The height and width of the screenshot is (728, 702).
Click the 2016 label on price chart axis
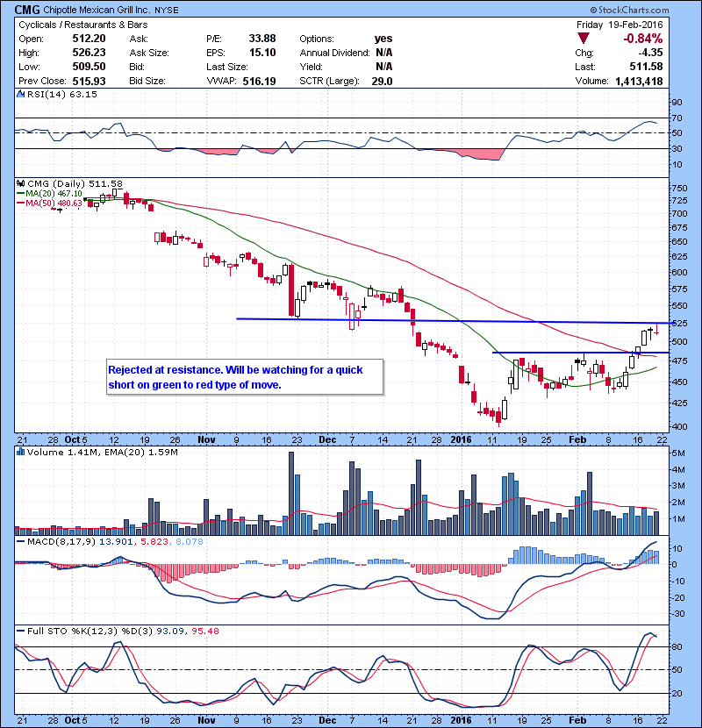coord(461,439)
